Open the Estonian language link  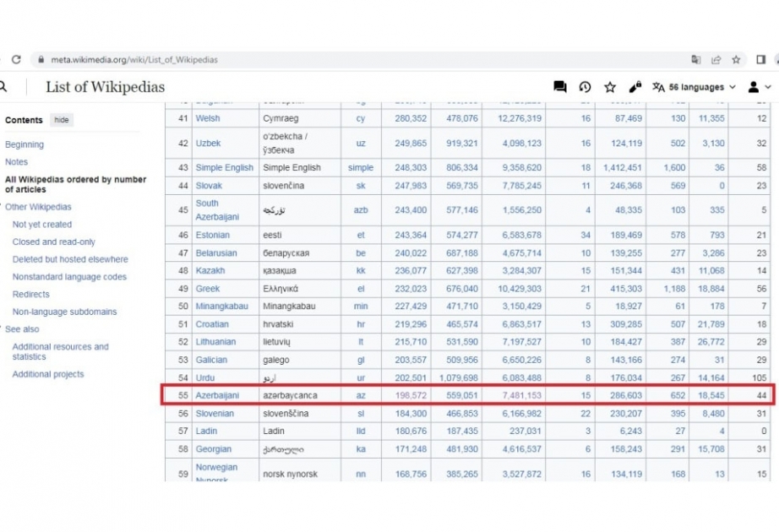[213, 235]
